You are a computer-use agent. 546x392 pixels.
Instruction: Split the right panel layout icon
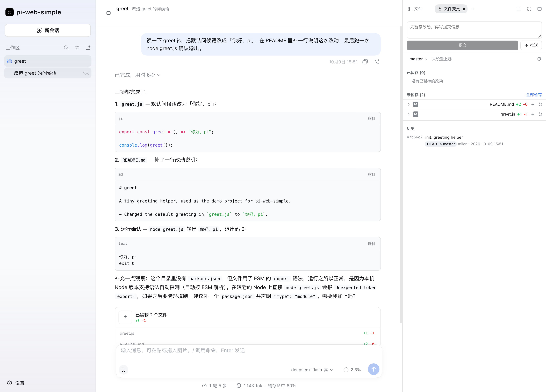tap(519, 9)
